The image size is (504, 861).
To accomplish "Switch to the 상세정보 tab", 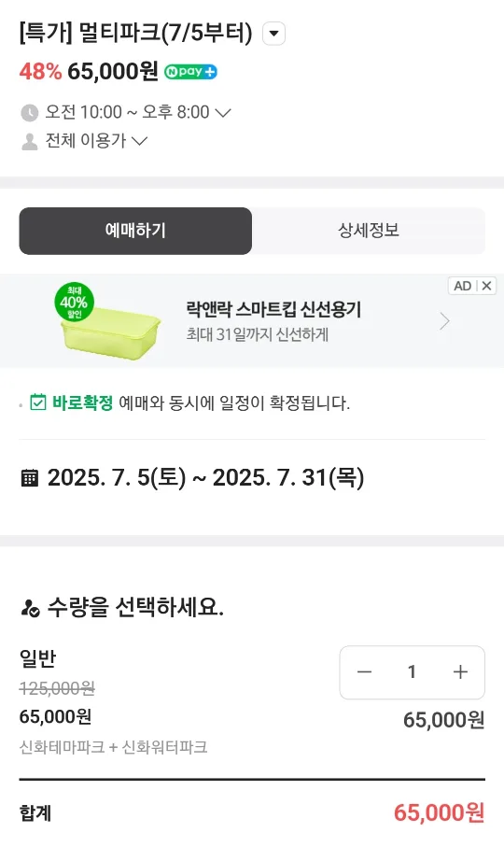I will [x=369, y=231].
